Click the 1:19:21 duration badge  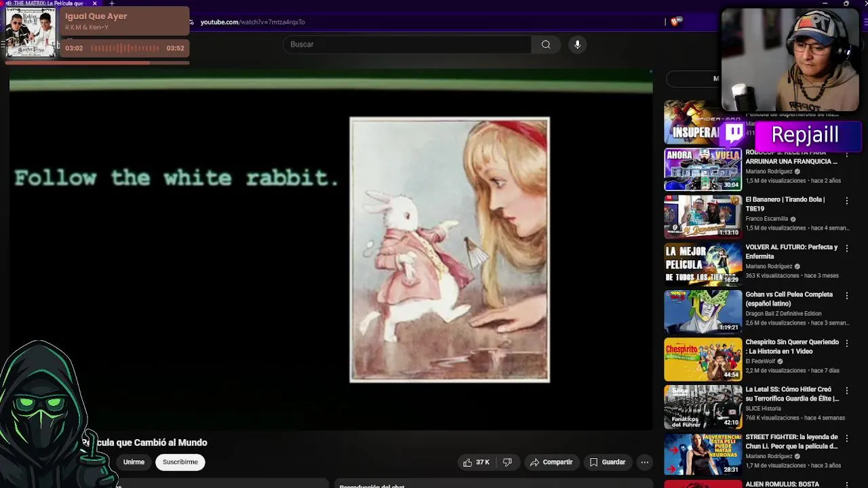point(729,327)
